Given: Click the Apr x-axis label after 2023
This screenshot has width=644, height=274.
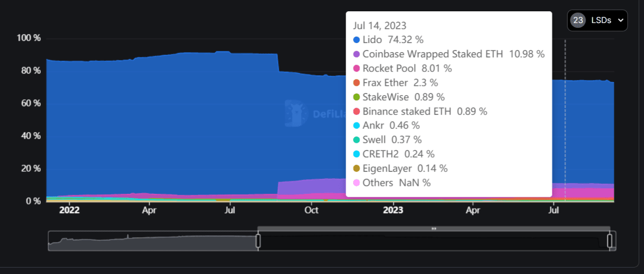Looking at the screenshot, I should 473,210.
